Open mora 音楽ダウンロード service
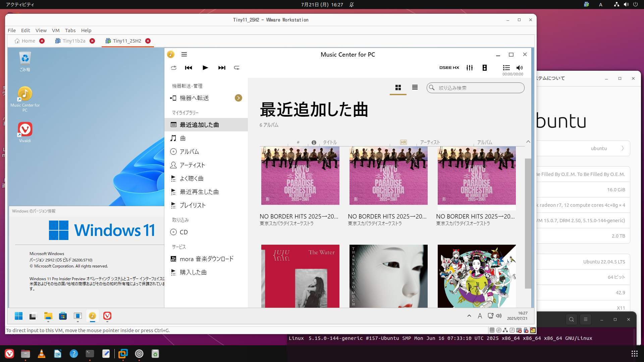Screen dimensions: 644x362 [206, 259]
